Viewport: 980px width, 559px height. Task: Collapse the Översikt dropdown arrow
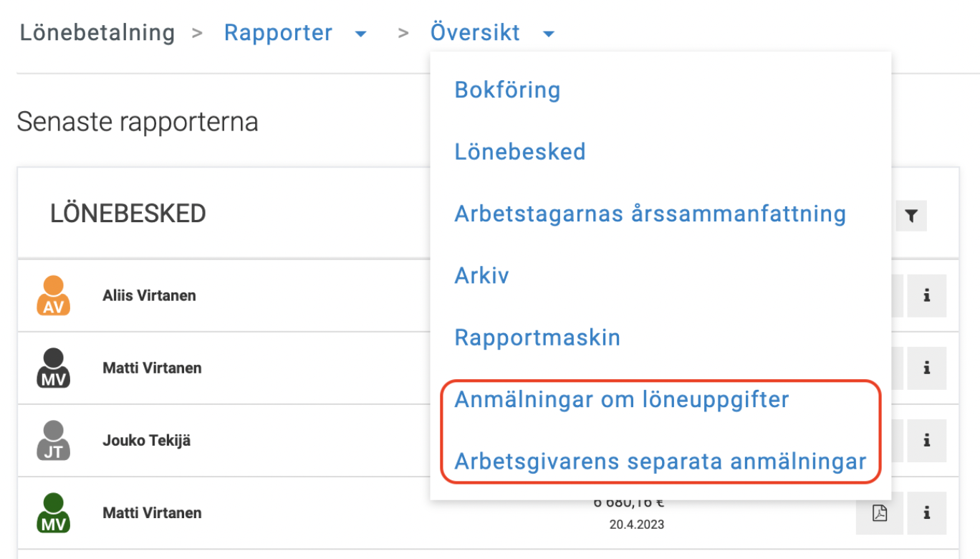[x=548, y=33]
